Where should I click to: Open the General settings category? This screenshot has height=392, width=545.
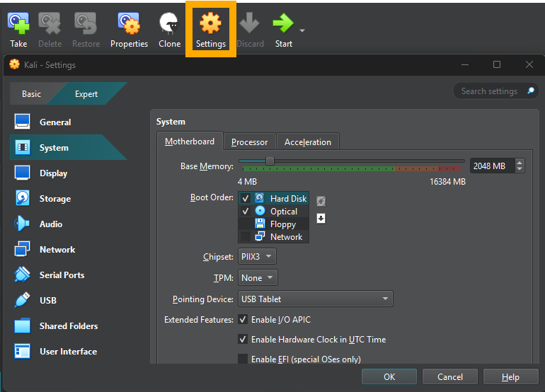pyautogui.click(x=68, y=122)
